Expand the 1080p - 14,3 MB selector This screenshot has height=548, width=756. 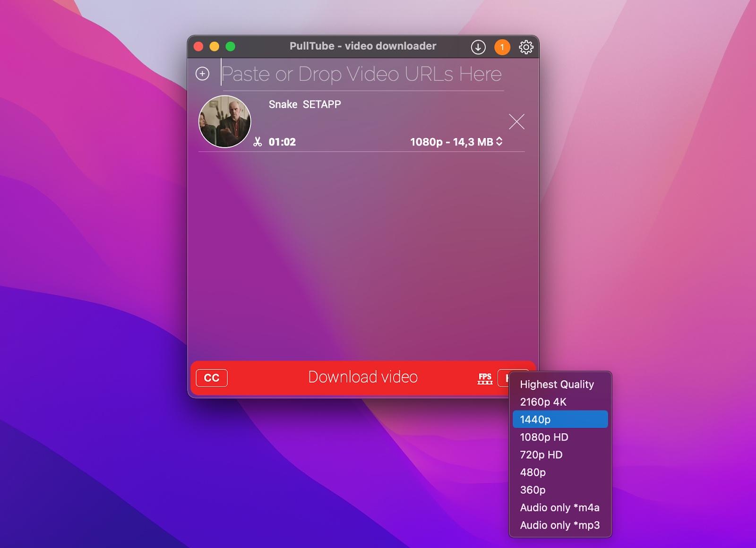[456, 142]
